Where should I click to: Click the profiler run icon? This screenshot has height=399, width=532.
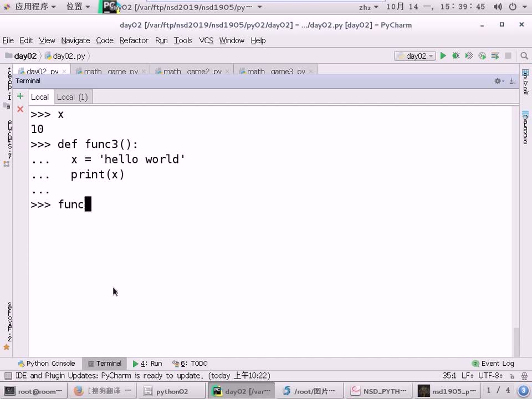[482, 56]
